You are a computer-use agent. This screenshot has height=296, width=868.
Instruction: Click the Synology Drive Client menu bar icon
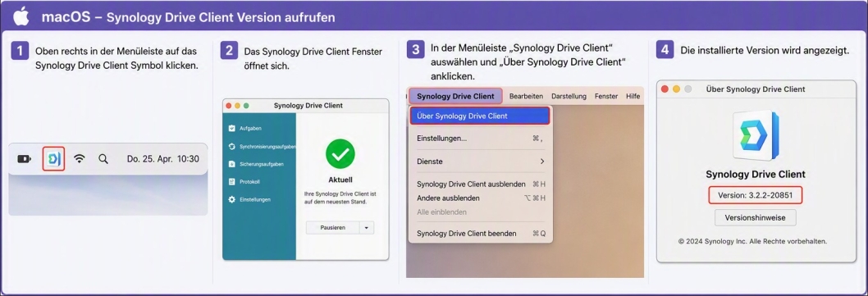coord(53,159)
